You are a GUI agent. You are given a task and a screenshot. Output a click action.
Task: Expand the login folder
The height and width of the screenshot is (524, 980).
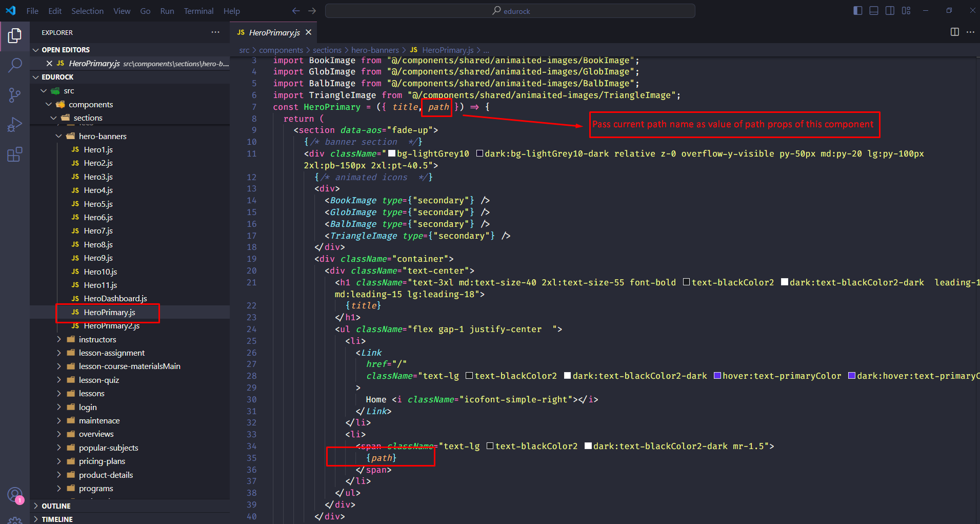pyautogui.click(x=130, y=407)
